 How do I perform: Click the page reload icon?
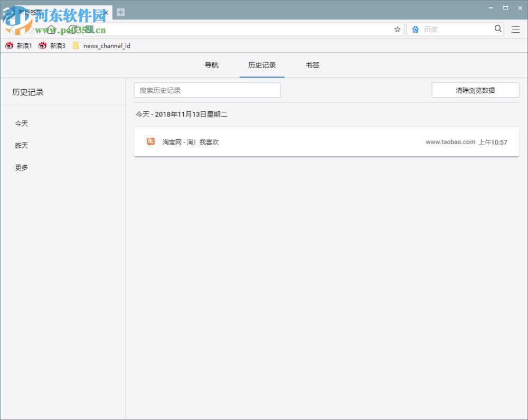click(x=72, y=29)
